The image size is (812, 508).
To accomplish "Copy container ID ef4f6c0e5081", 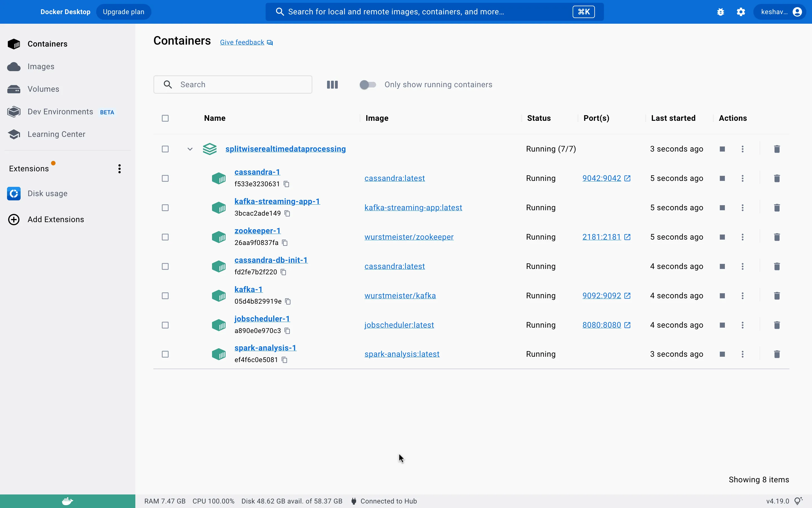I will click(285, 360).
